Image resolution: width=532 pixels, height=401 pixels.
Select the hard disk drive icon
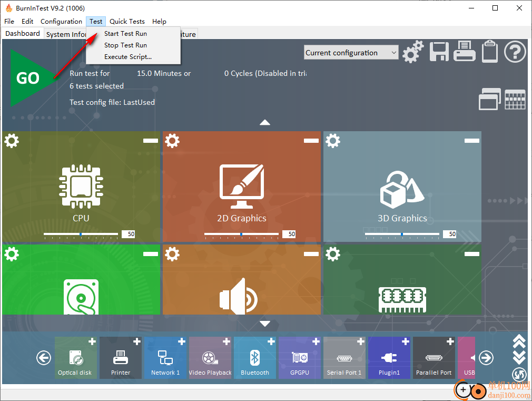point(81,297)
